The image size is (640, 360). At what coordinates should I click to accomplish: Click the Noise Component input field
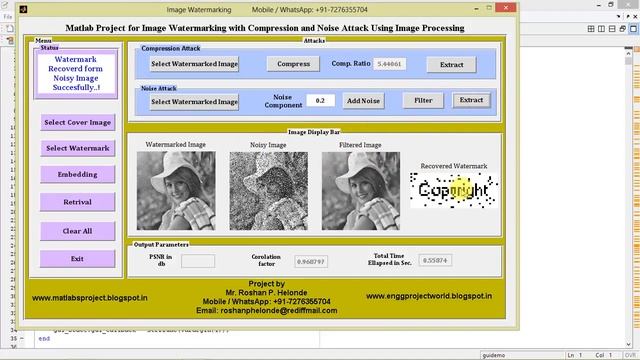pos(320,100)
